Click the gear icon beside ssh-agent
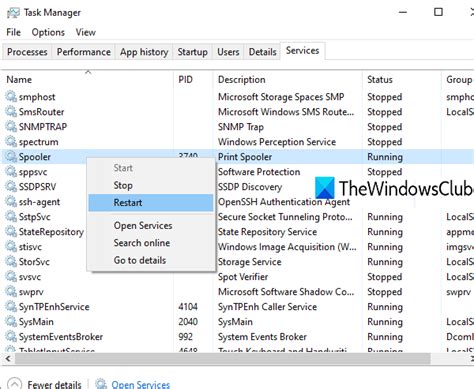This screenshot has height=389, width=474. [11, 202]
